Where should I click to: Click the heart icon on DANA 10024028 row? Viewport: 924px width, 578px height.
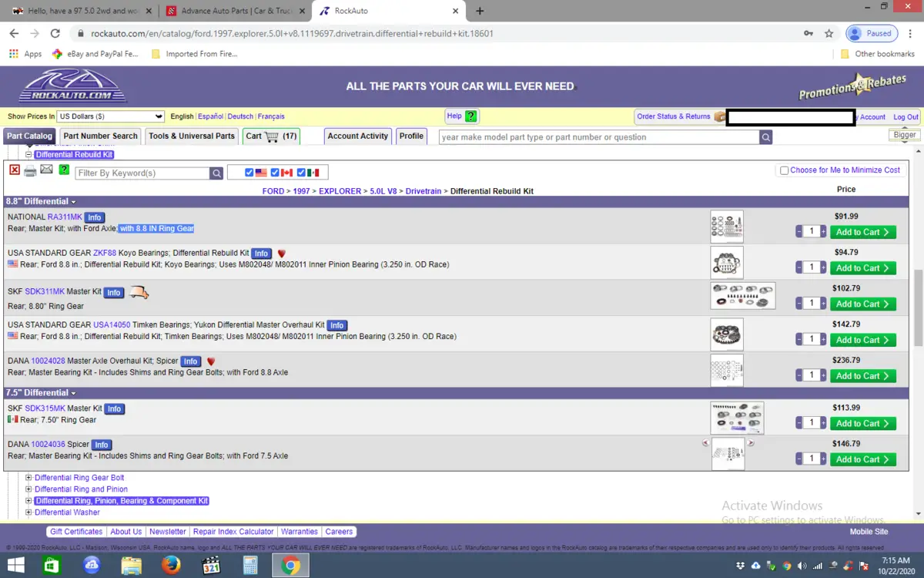point(211,361)
